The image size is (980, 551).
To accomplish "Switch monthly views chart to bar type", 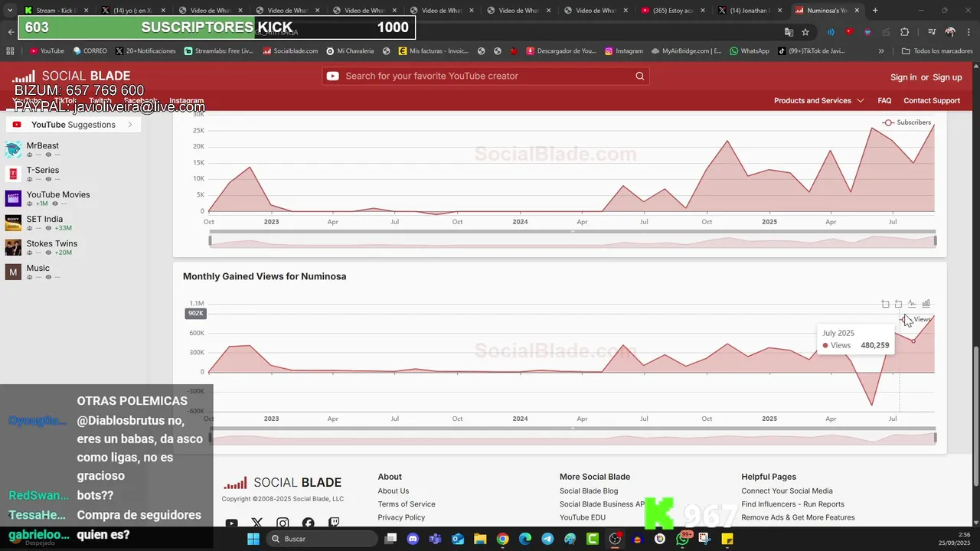I will (926, 304).
